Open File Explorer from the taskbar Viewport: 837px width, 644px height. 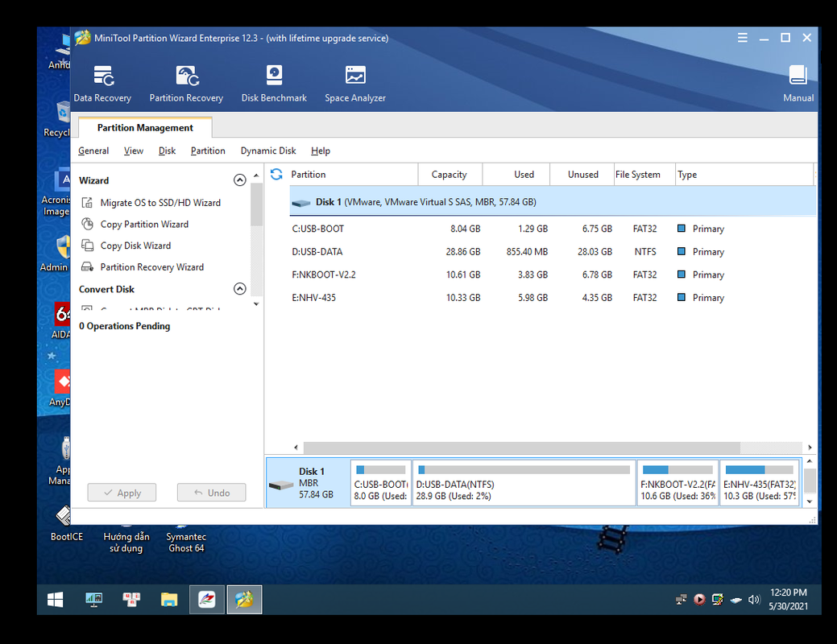169,599
